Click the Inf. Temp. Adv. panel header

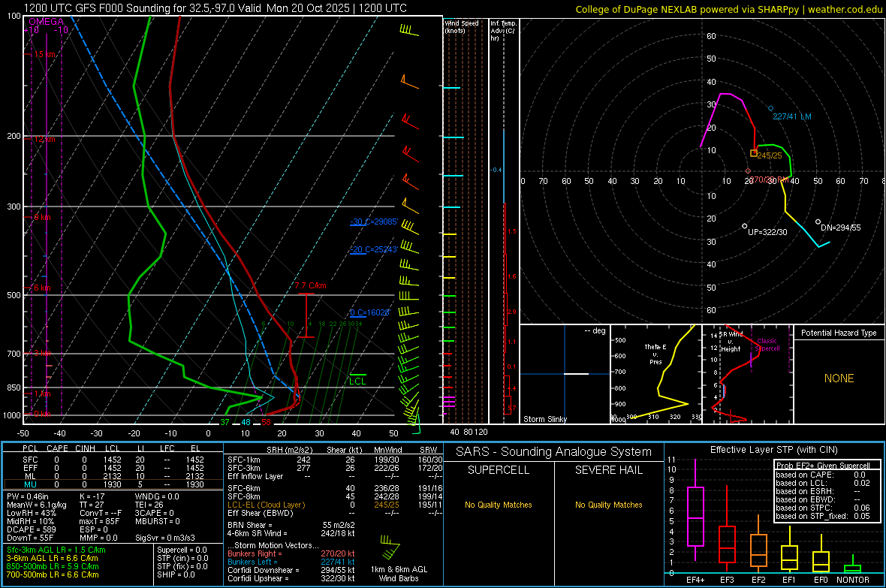503,31
